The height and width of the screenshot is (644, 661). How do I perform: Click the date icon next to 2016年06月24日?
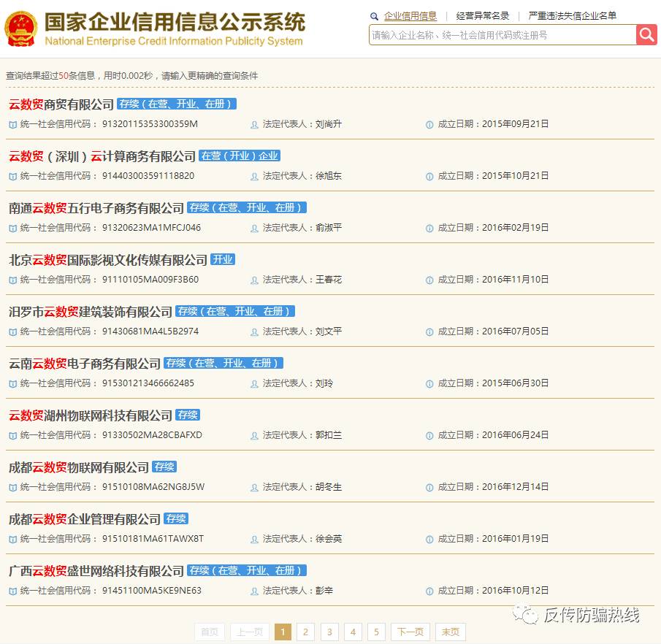tap(429, 436)
